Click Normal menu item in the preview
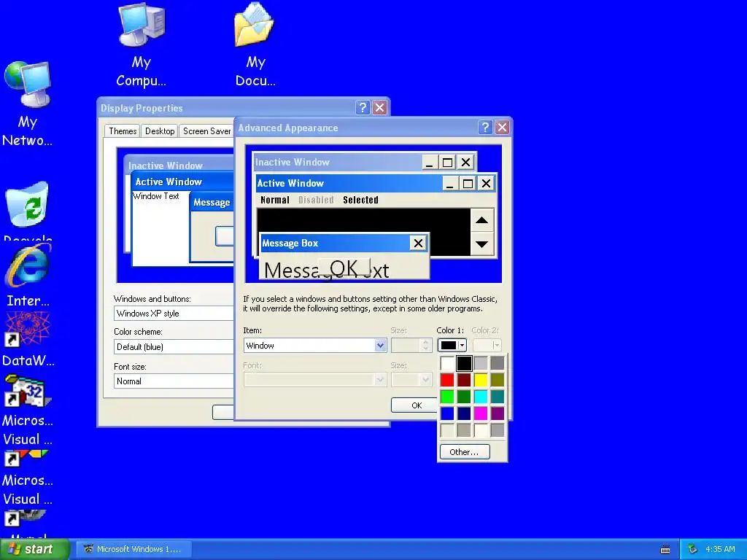 (275, 200)
